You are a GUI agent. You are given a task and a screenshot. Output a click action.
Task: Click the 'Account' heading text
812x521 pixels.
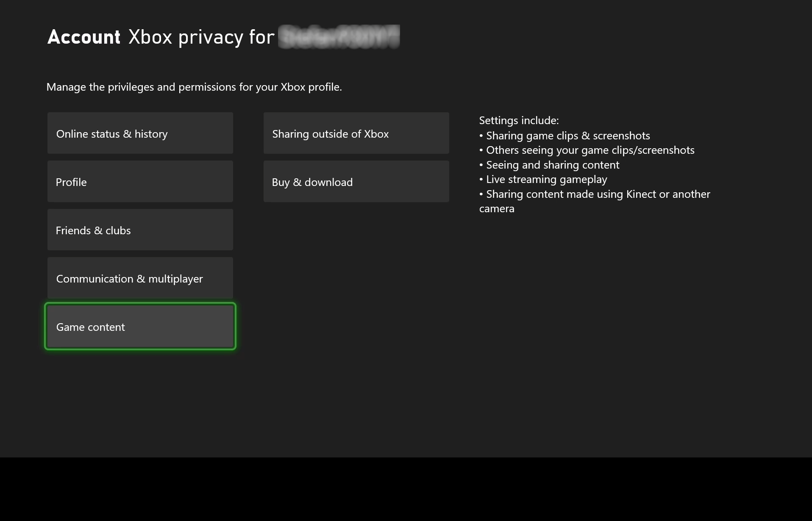[84, 37]
